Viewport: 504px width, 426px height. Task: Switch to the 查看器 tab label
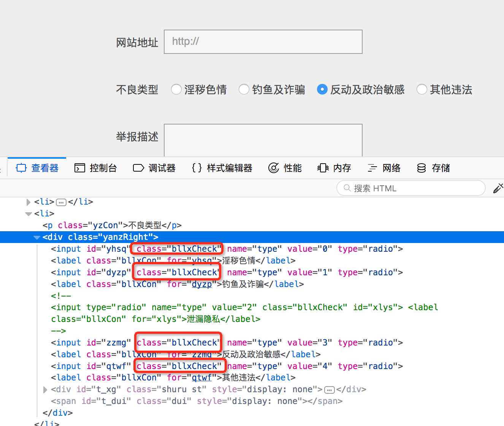pyautogui.click(x=45, y=168)
